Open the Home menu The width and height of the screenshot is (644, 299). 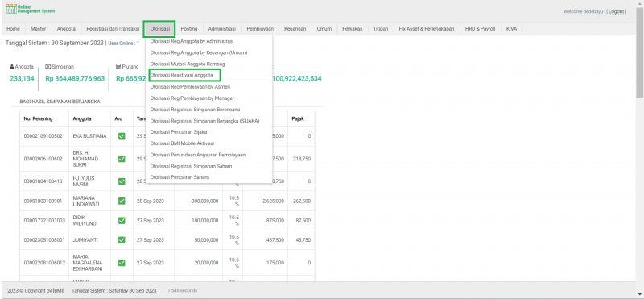coord(13,29)
